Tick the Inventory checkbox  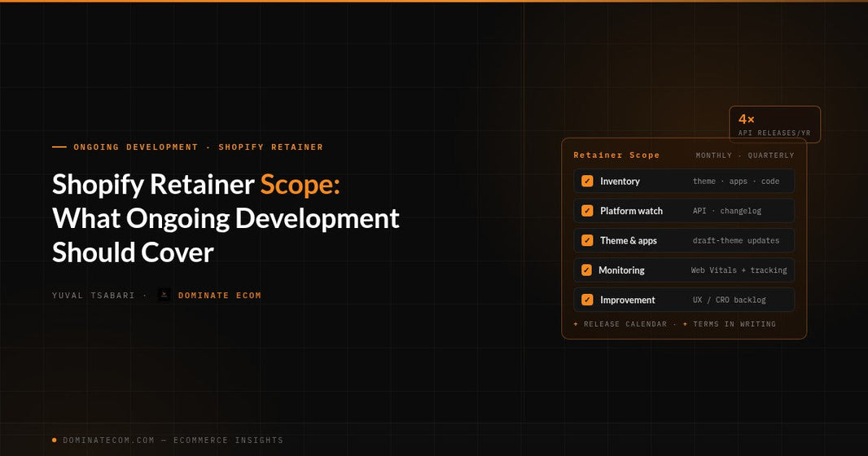(587, 181)
